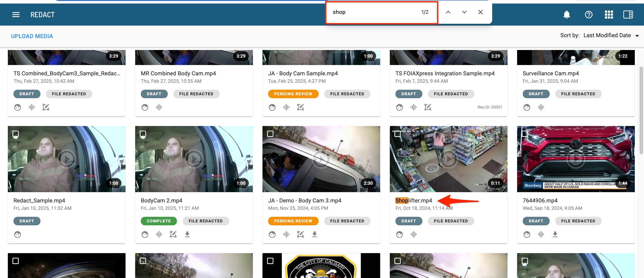
Task: Open the help question mark icon
Action: (x=589, y=15)
